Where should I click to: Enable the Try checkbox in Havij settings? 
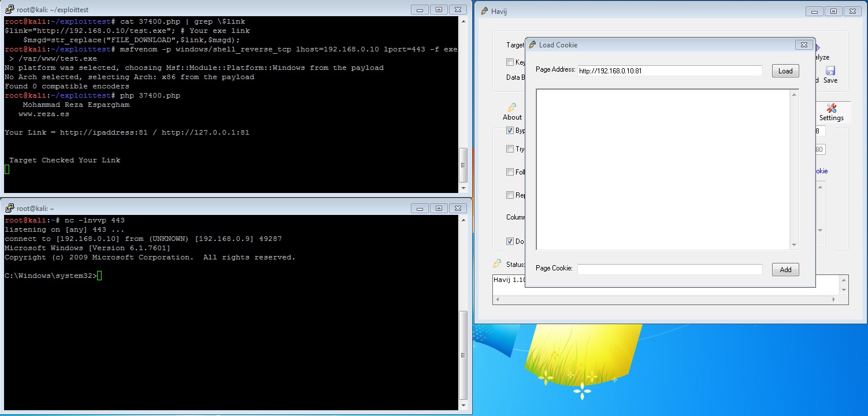pos(510,149)
